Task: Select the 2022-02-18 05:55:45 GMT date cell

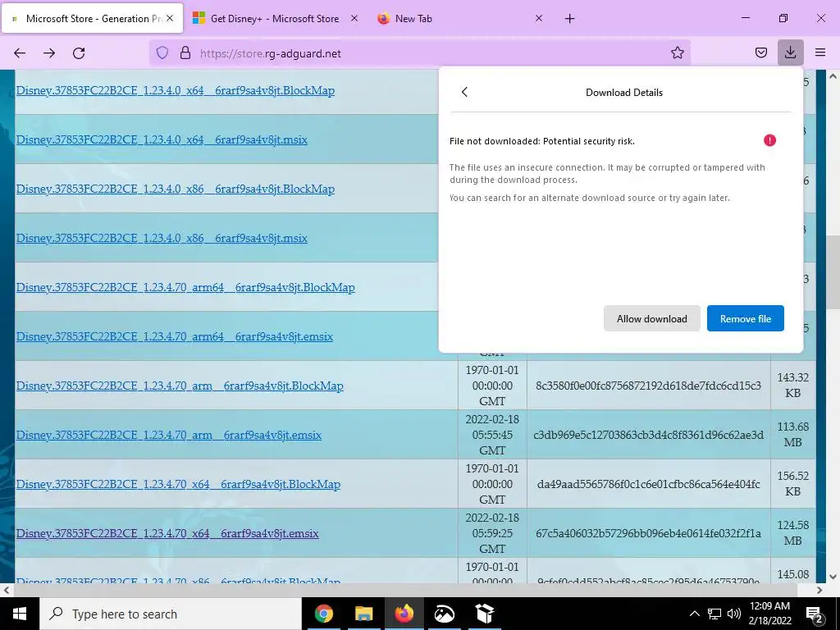Action: [492, 435]
